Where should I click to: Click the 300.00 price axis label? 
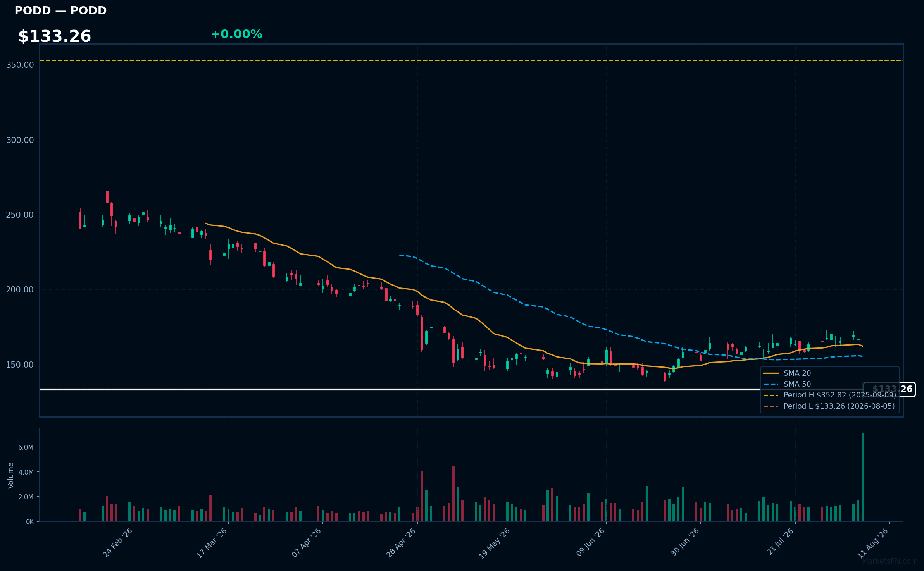(x=20, y=140)
